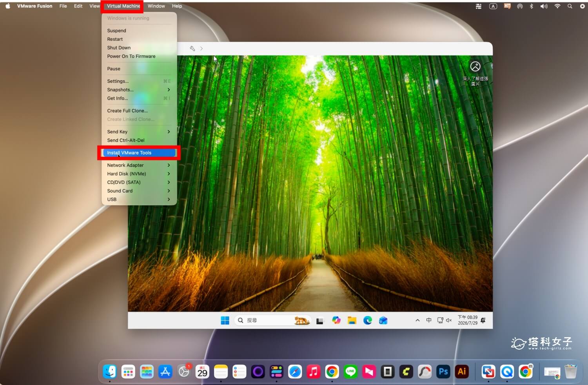Viewport: 588px width, 385px height.
Task: Click the Bluetooth menu bar icon
Action: (532, 6)
